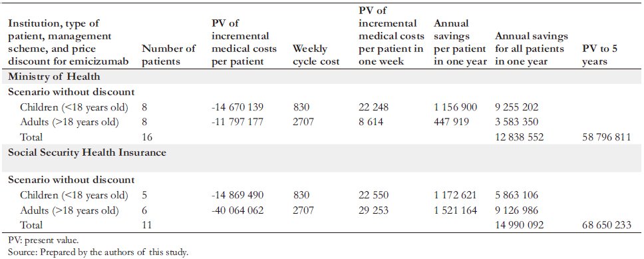
Task: Click the 'Annual savings per patient in one year' header
Action: click(460, 43)
